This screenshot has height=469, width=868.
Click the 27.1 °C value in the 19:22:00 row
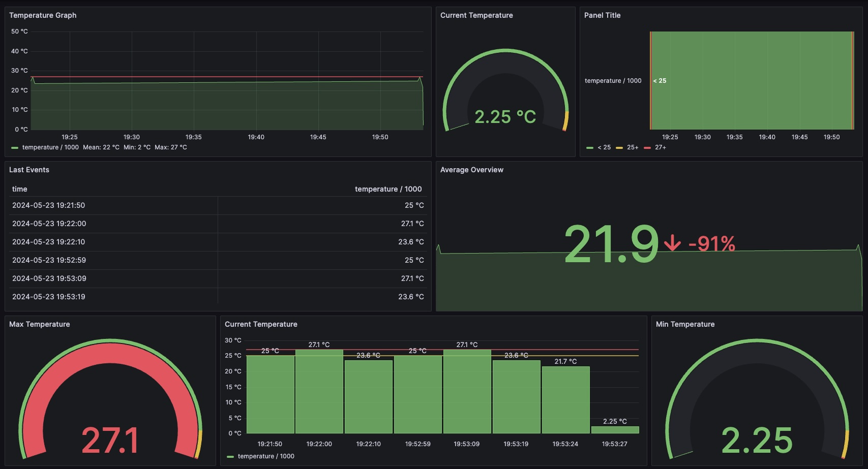pyautogui.click(x=412, y=224)
